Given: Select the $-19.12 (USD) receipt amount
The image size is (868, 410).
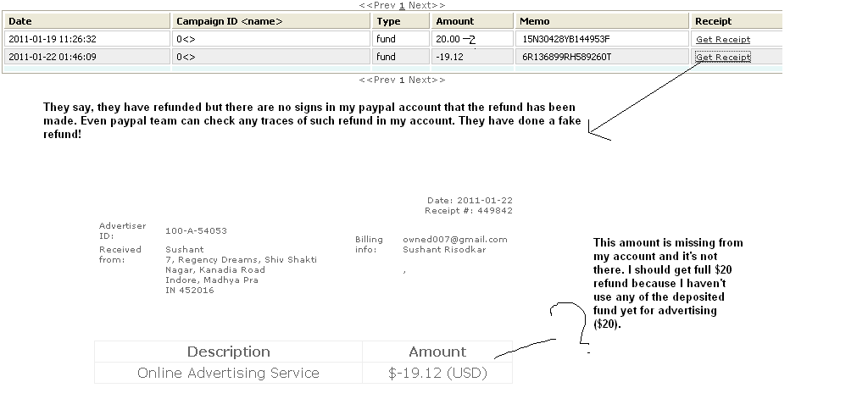Looking at the screenshot, I should coord(437,373).
